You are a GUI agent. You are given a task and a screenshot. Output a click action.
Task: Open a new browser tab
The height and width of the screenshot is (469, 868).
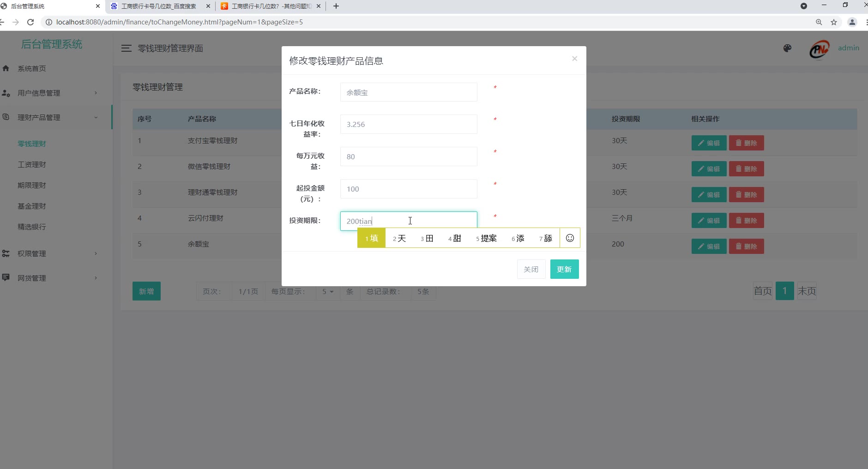(x=336, y=6)
